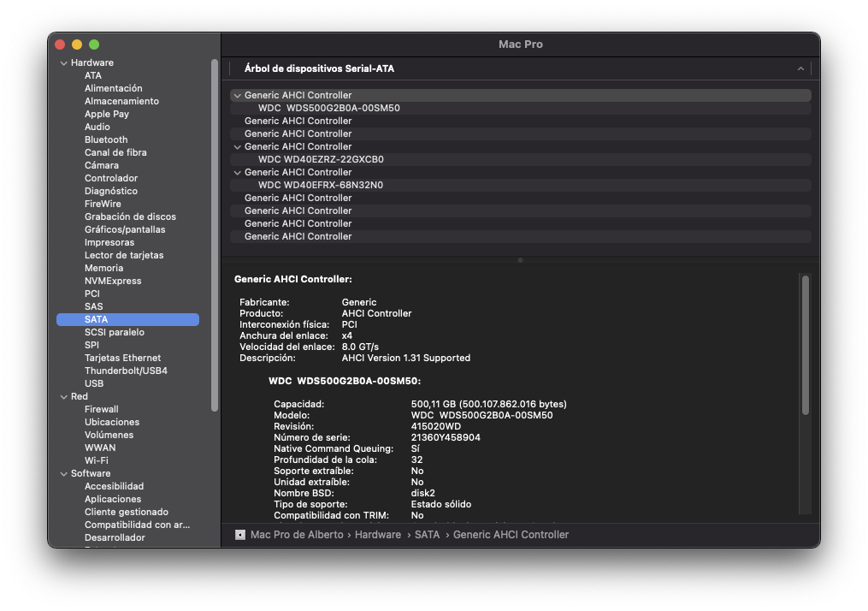Click the Mac Pro computer icon in path bar
The width and height of the screenshot is (868, 611).
pyautogui.click(x=240, y=535)
